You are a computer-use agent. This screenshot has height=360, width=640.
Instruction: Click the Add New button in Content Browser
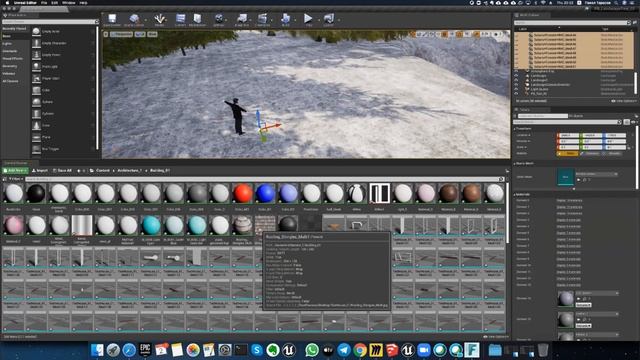pos(16,170)
